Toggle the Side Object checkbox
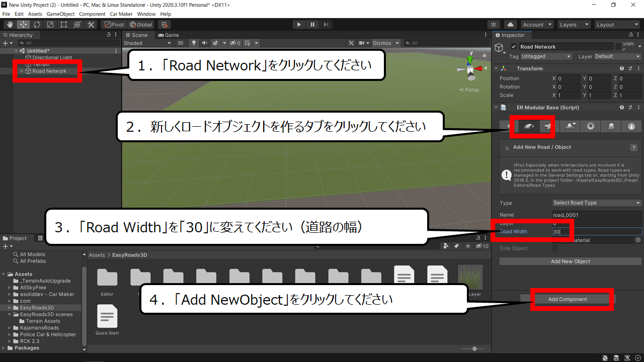The image size is (644, 362). pyautogui.click(x=555, y=248)
